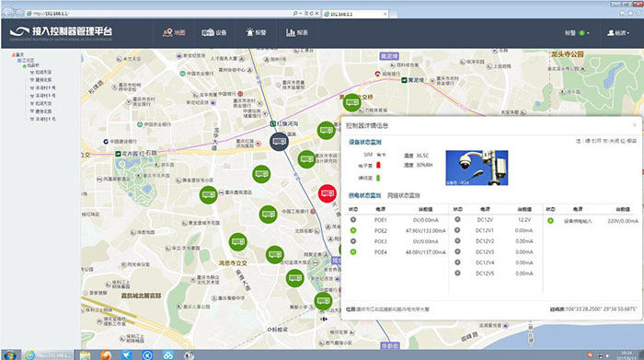This screenshot has width=644, height=360.
Task: Toggle the green POE2 status indicator
Action: [353, 230]
